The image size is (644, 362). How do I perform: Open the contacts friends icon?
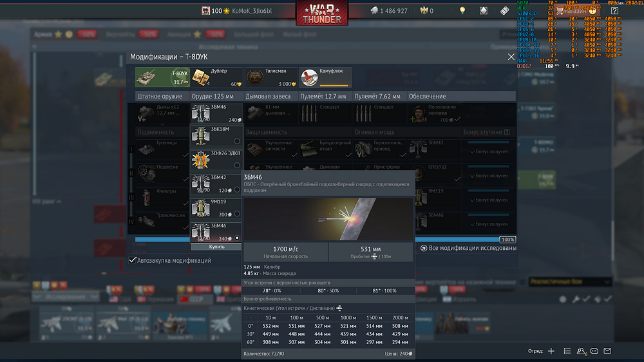(581, 351)
